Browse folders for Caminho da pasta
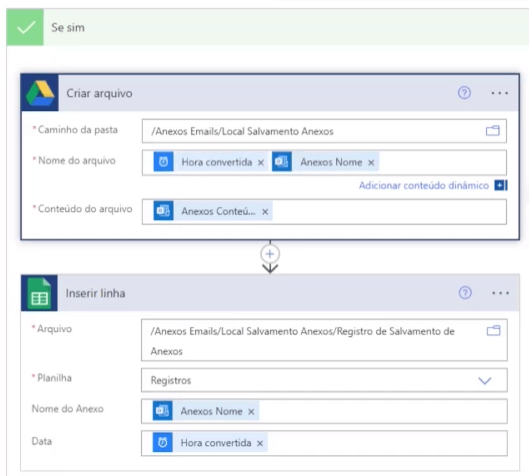The image size is (529, 476). 493,131
